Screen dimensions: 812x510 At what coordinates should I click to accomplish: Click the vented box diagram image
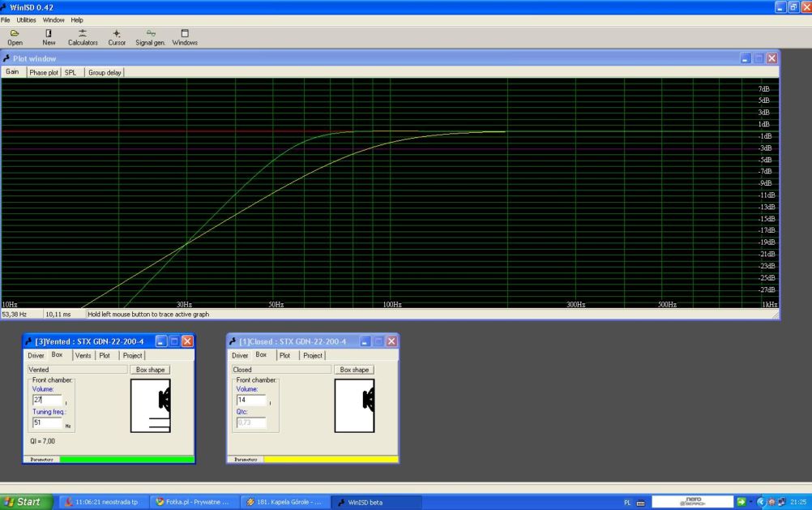point(151,405)
